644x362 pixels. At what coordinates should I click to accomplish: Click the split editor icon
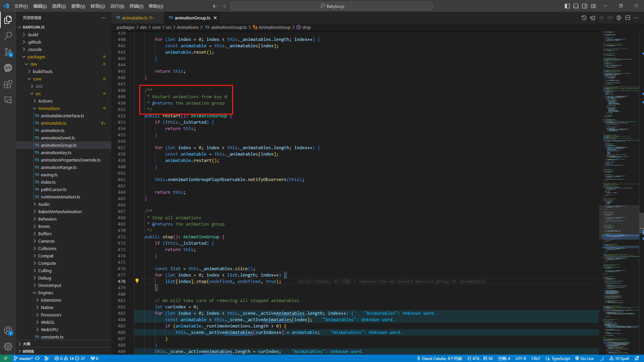pyautogui.click(x=628, y=18)
